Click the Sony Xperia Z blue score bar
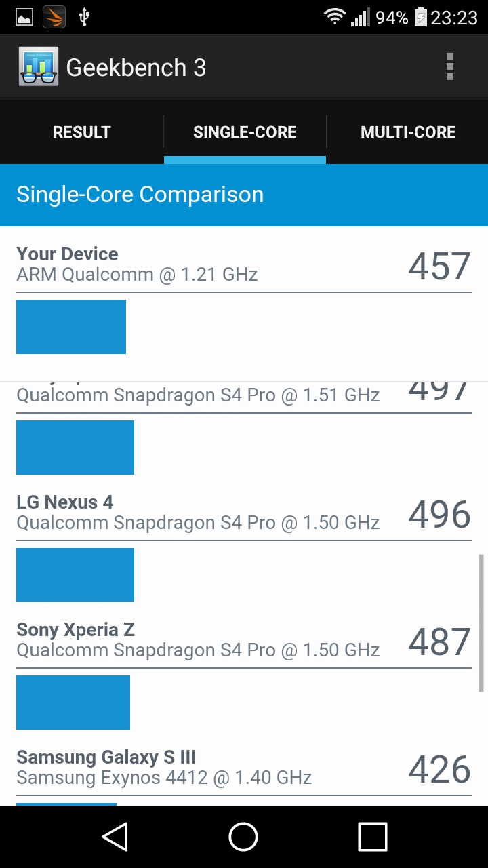This screenshot has height=868, width=488. tap(73, 703)
